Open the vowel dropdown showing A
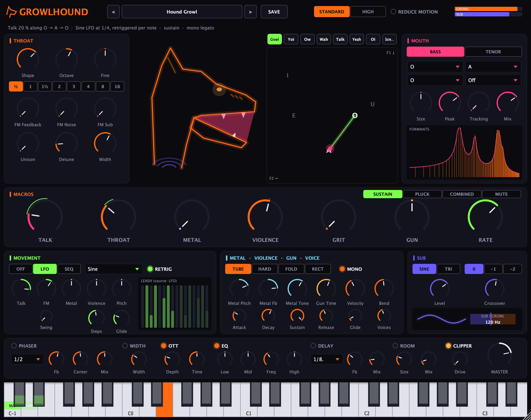531x420 pixels. click(x=493, y=67)
